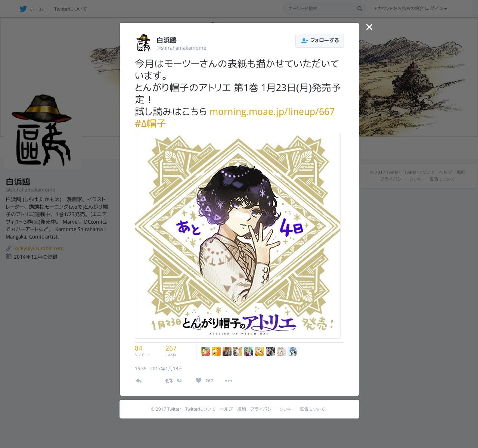Click the large profile picture on left
Screen dimensions: 478x448
[43, 130]
